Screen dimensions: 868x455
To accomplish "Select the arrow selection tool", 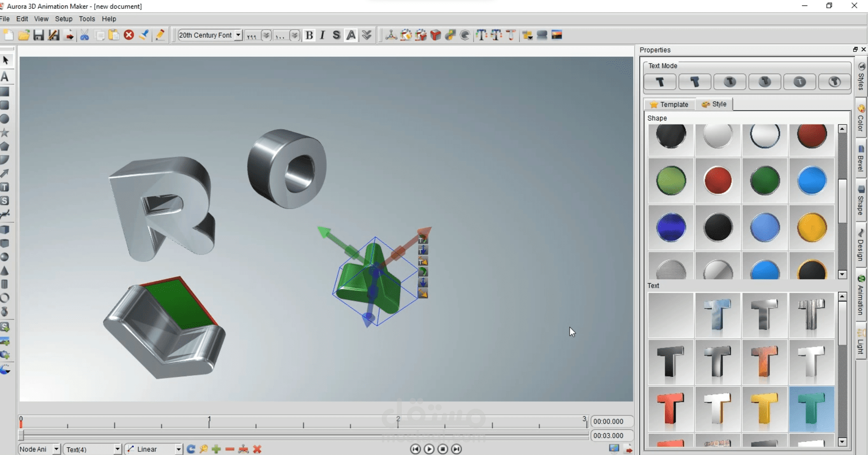I will tap(5, 60).
